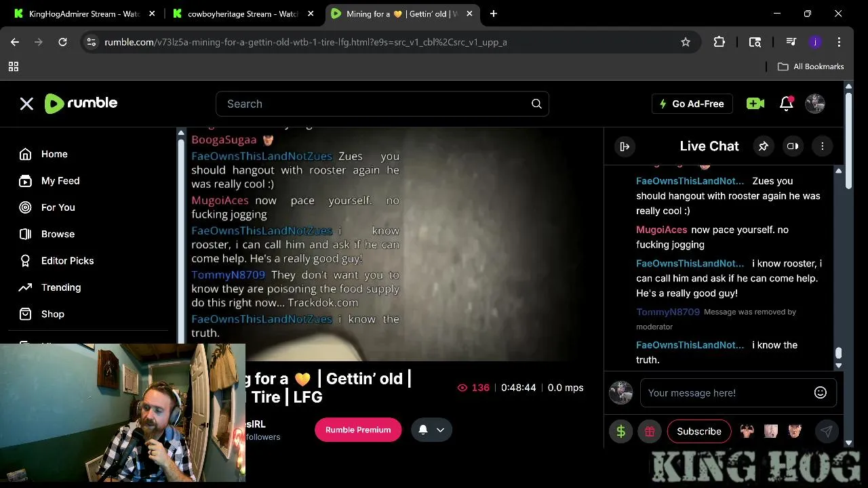This screenshot has height=488, width=868.
Task: Click the your own avatar beside chat input
Action: tap(621, 393)
